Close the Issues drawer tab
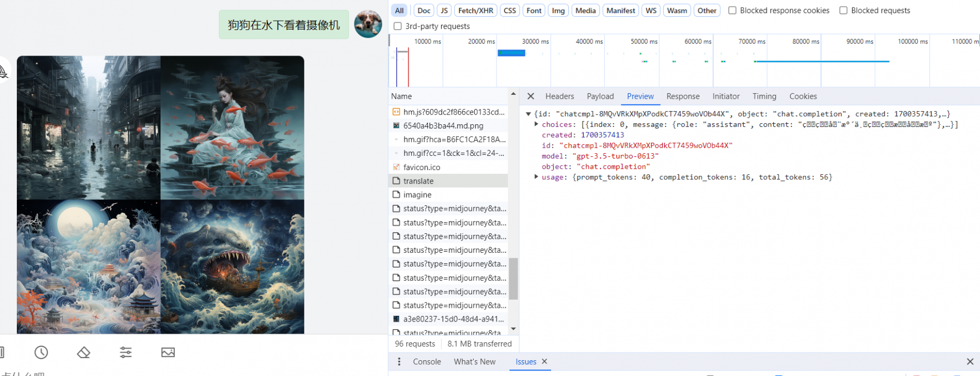 [x=544, y=361]
